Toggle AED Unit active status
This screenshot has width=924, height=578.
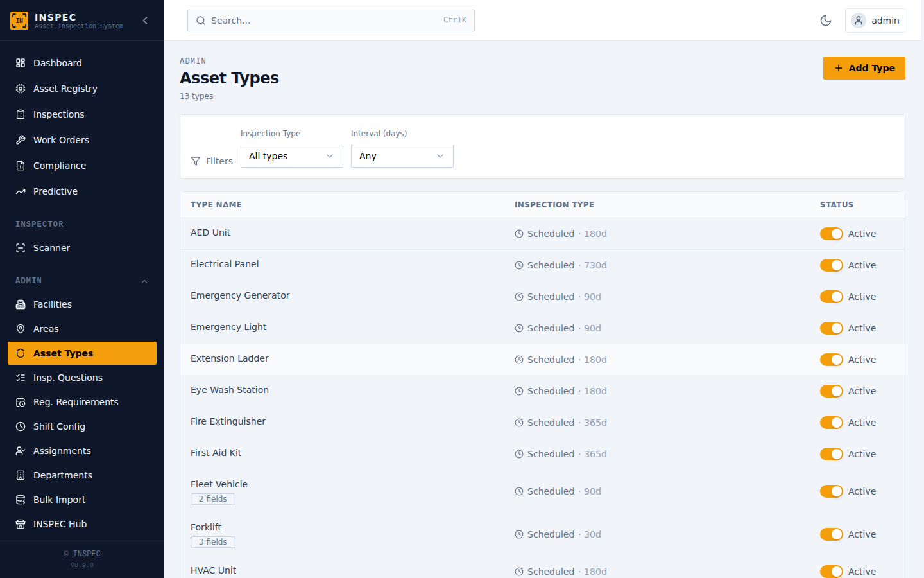832,234
